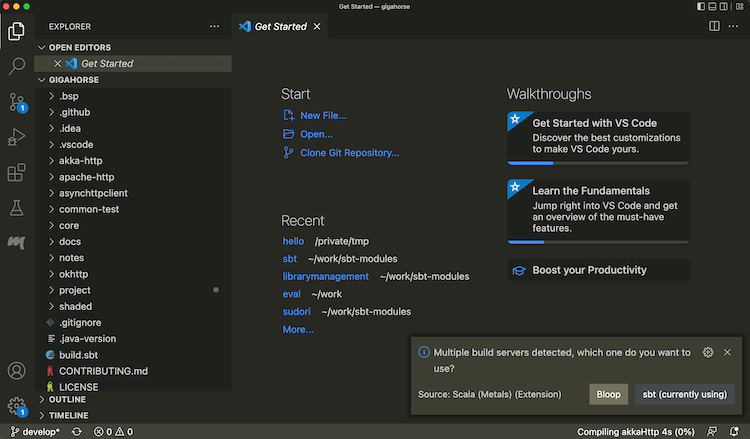Screen dimensions: 750x439
Task: Choose the Bloop build server button
Action: [608, 395]
